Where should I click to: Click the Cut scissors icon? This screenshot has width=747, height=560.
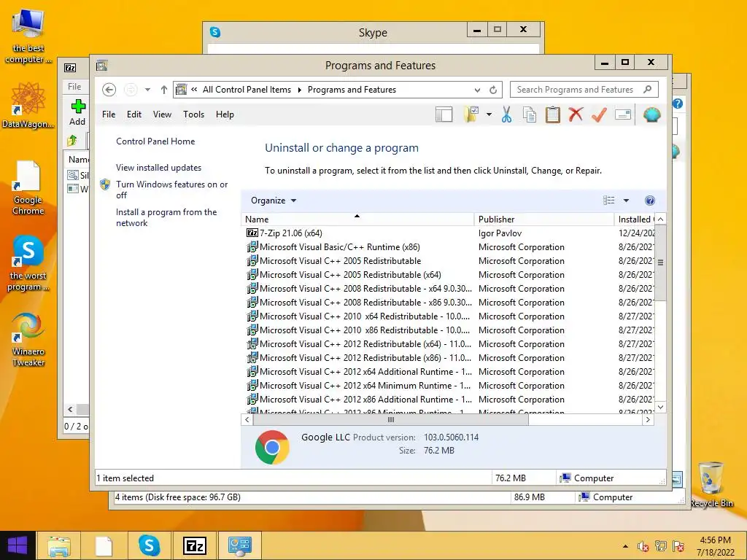pos(506,114)
